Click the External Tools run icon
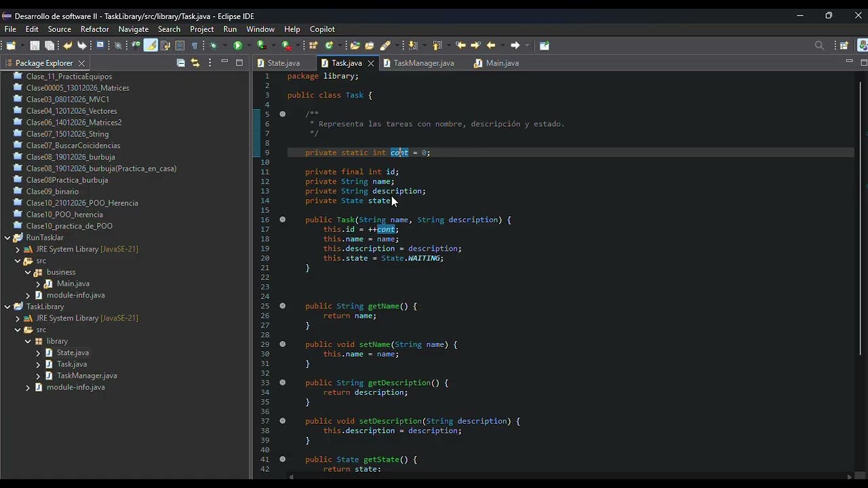Viewport: 868px width, 488px height. [287, 45]
